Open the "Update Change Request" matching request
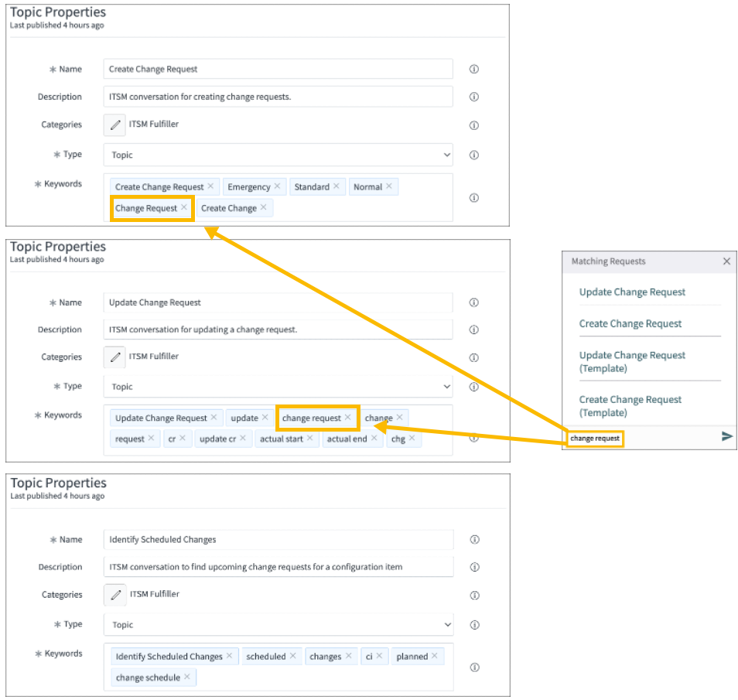738x700 pixels. coord(632,292)
